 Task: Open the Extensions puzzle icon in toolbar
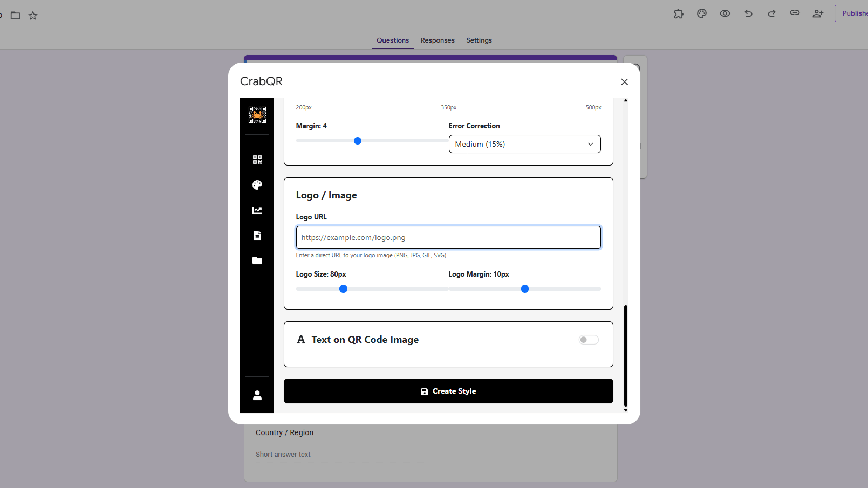point(678,13)
